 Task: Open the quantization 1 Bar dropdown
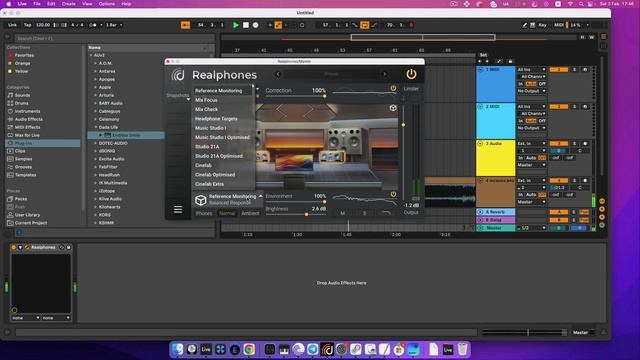(x=114, y=25)
